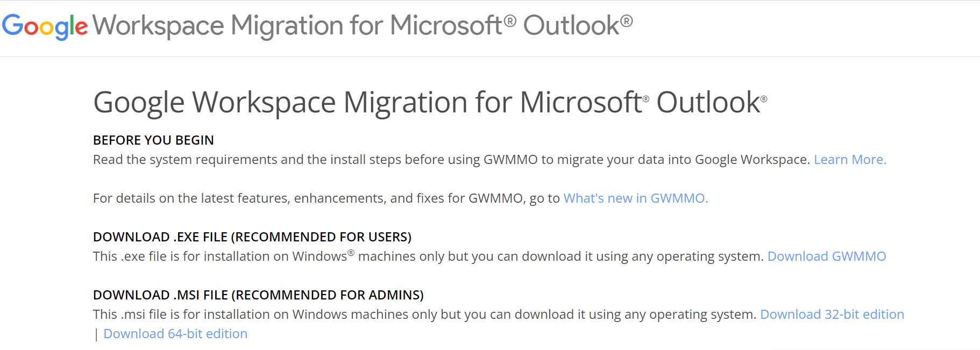Click the pipe separator before 64-bit link
Viewport: 980px width, 350px height.
(x=96, y=334)
